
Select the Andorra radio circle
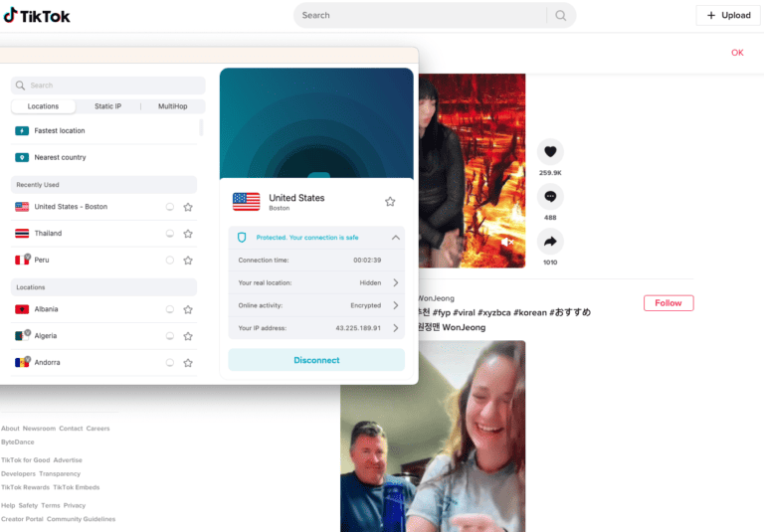point(169,363)
